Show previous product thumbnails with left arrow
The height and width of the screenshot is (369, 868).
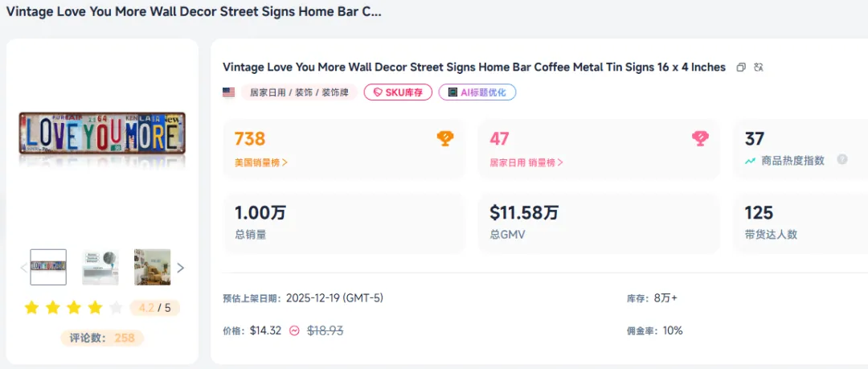click(x=23, y=268)
